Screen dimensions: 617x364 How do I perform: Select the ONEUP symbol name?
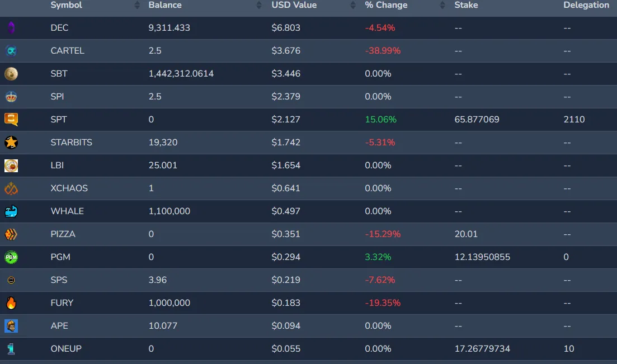[66, 349]
